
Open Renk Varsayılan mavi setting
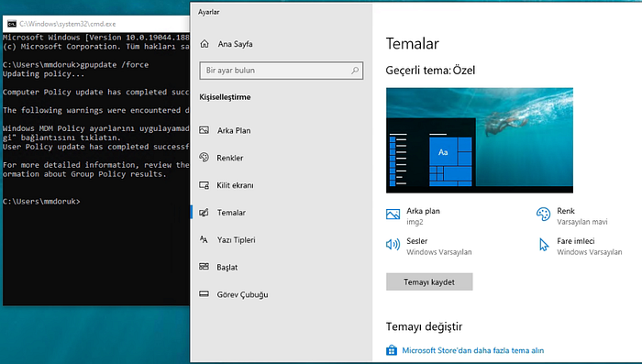point(572,215)
